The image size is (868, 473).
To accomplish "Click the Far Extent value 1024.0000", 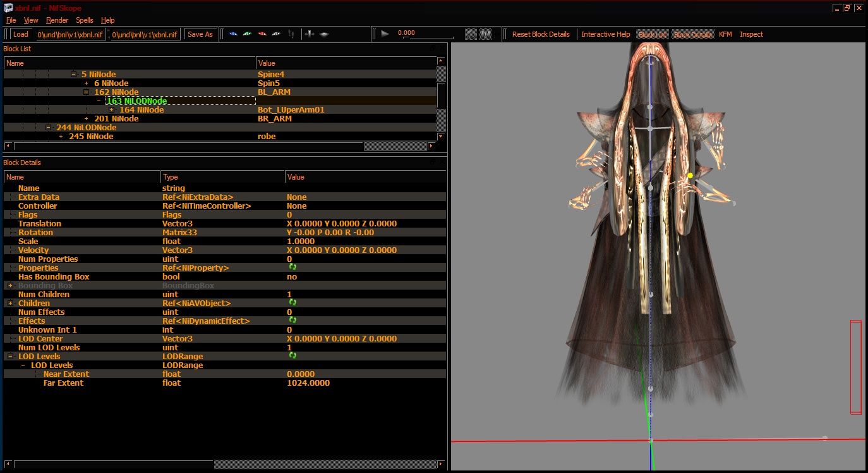I will point(308,383).
